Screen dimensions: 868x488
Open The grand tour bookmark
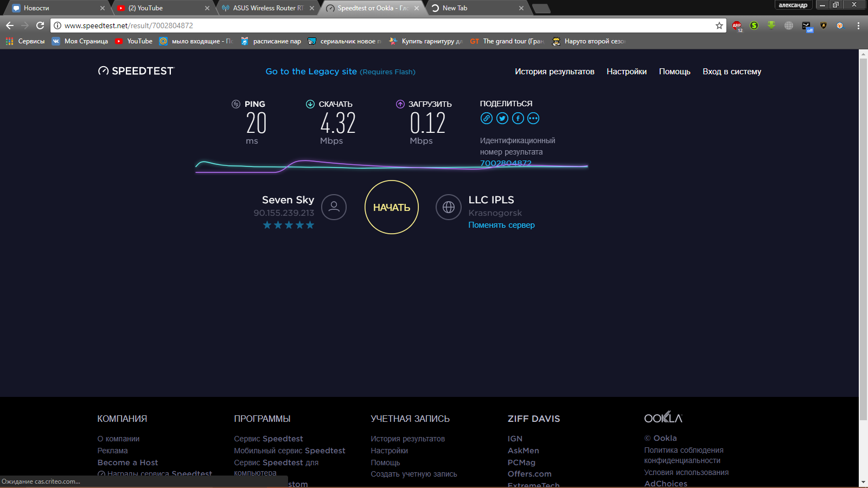(507, 41)
